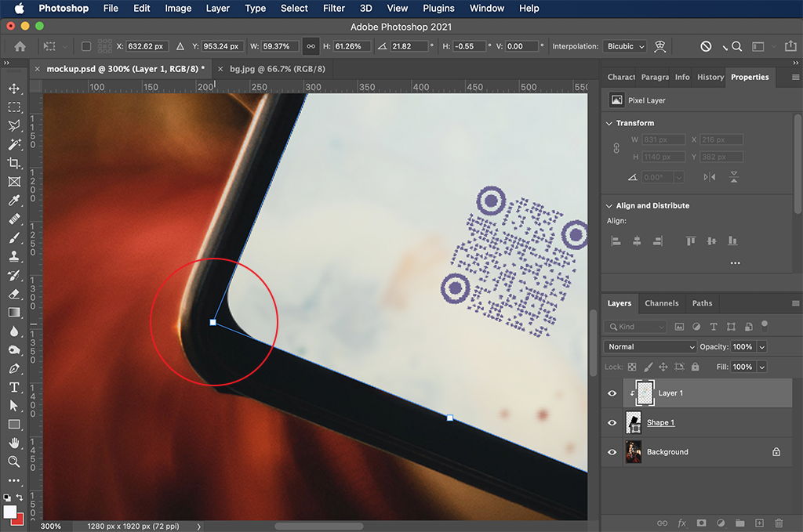The image size is (803, 532).
Task: Click the background red color swatch
Action: (19, 520)
